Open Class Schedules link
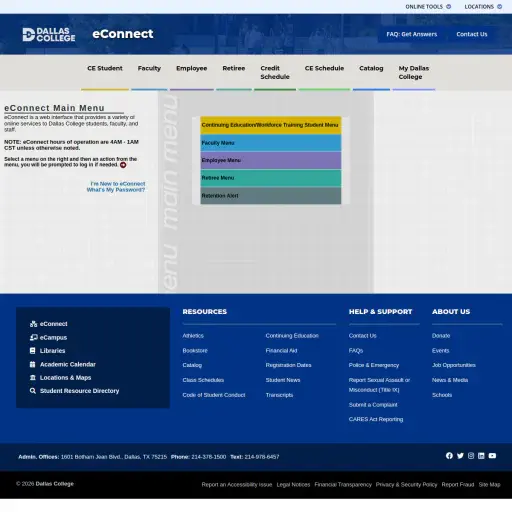512x512 pixels. click(203, 380)
